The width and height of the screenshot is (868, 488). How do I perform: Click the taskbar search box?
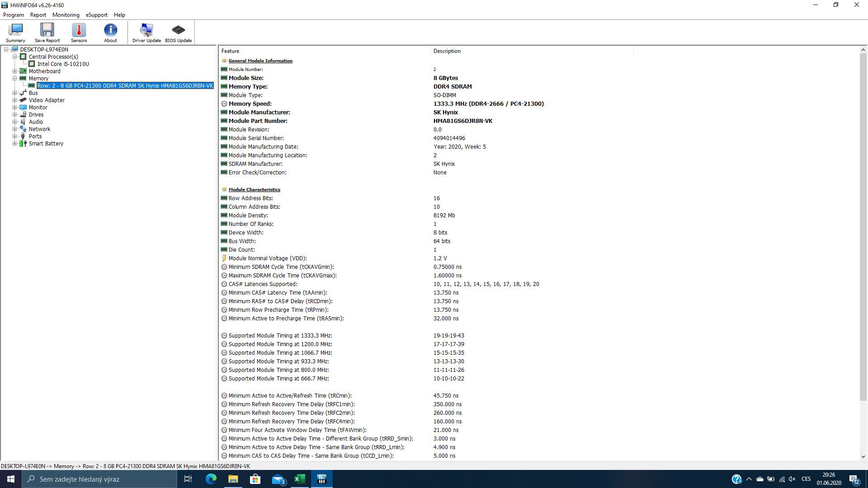(x=99, y=479)
